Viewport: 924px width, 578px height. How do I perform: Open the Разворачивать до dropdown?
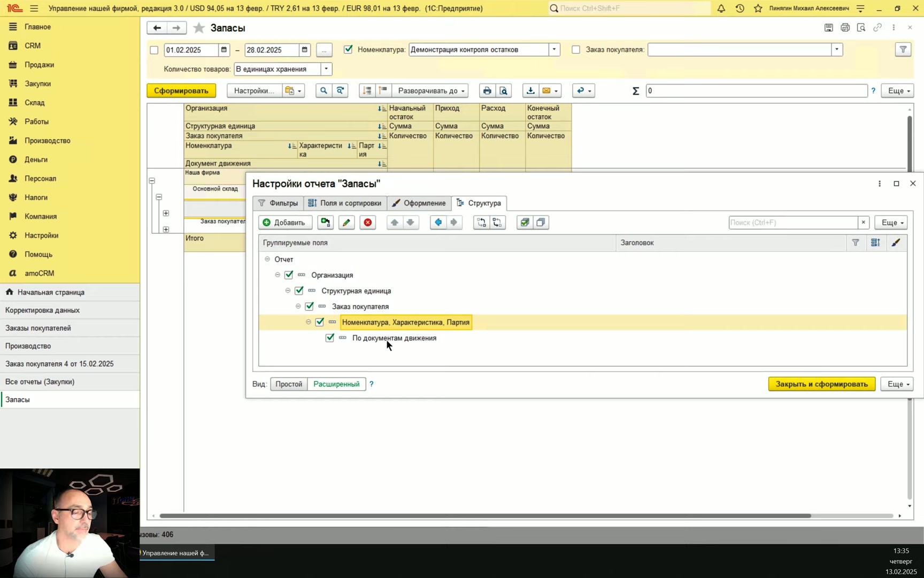pos(430,91)
